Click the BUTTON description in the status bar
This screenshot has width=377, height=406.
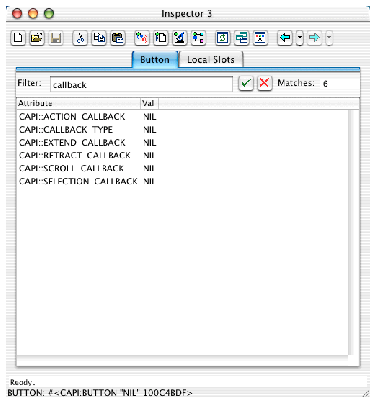pos(100,393)
